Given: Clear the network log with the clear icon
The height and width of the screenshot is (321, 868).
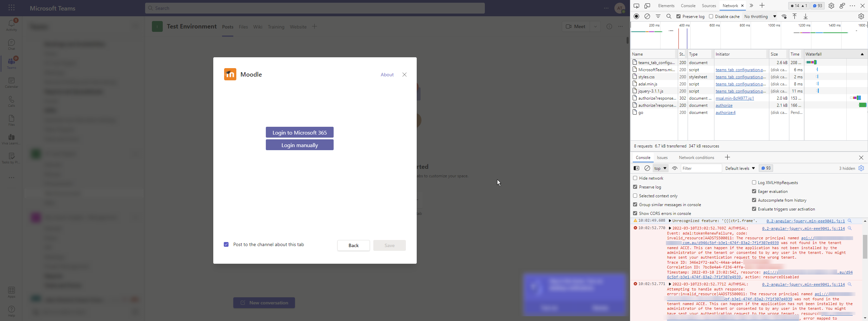Looking at the screenshot, I should (647, 16).
